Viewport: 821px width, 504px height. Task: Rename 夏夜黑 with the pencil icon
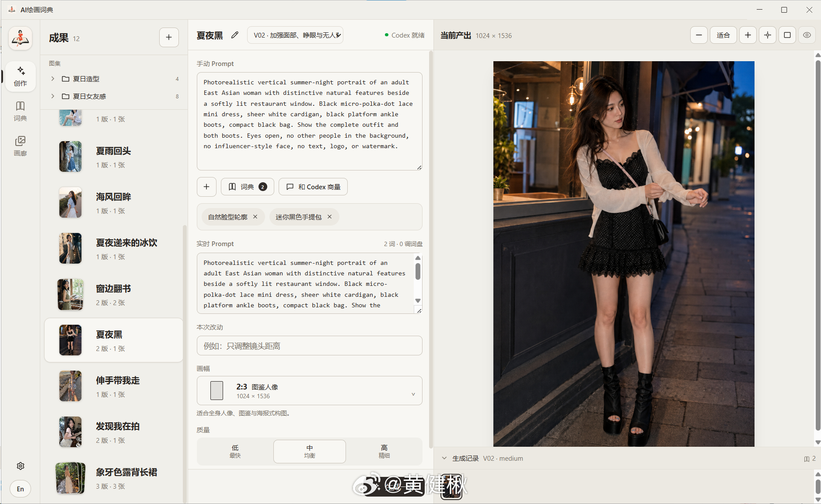point(235,35)
